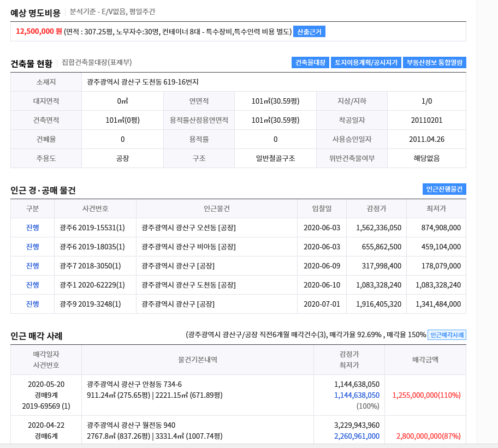Select case number 광주9 2019-3248(1)
Image resolution: width=498 pixels, height=448 pixels.
90,304
